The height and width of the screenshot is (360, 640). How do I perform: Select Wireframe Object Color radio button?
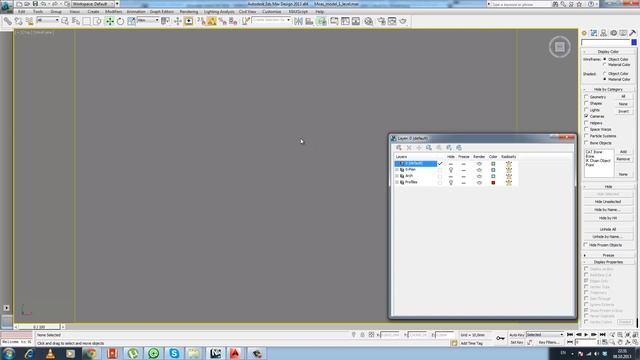[605, 59]
